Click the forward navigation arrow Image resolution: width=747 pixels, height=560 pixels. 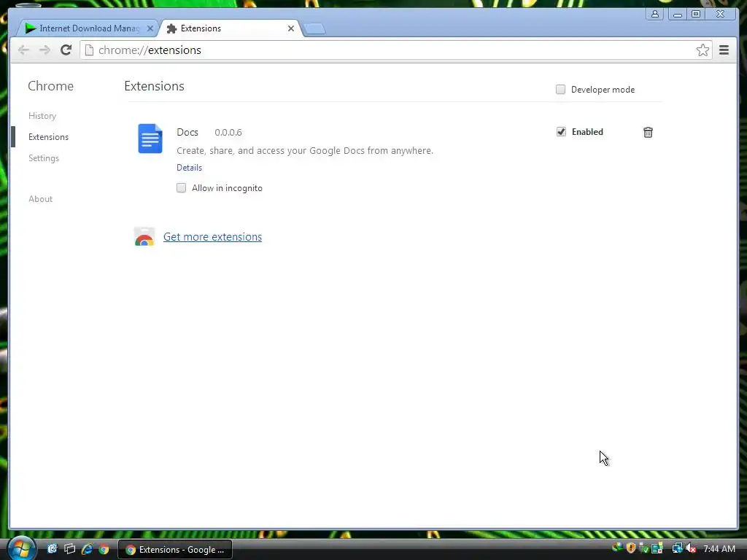(x=44, y=50)
